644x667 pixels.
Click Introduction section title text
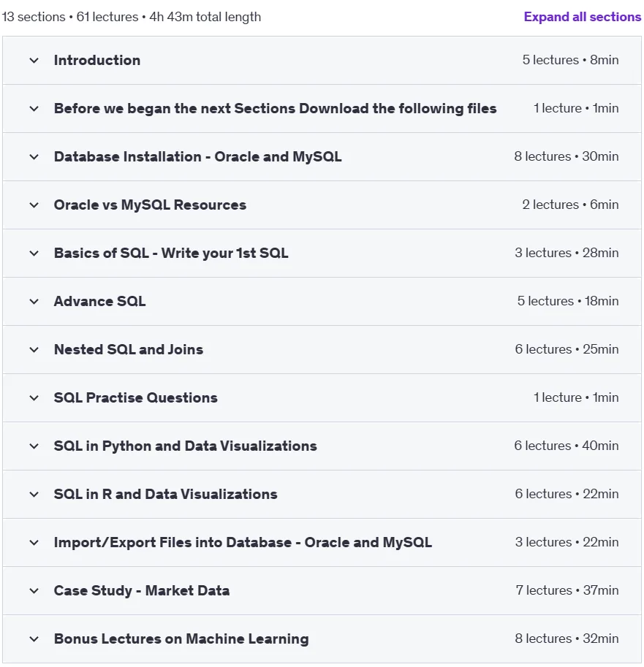click(x=97, y=61)
